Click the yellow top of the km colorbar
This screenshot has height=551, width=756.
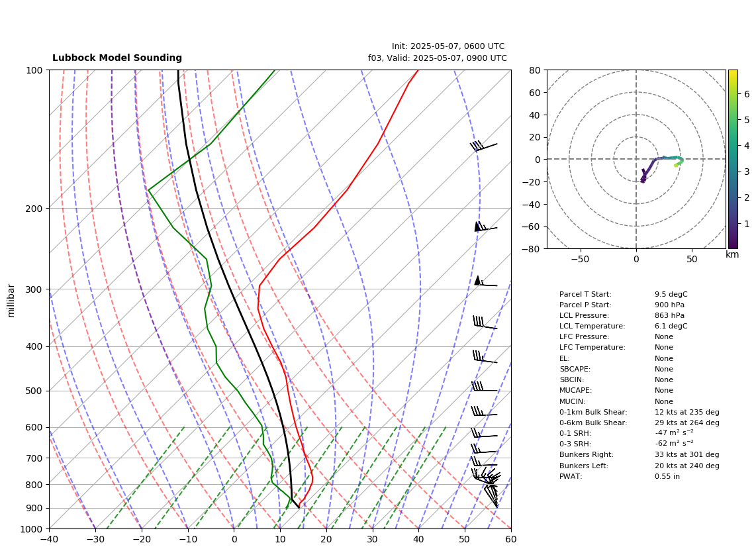point(732,74)
